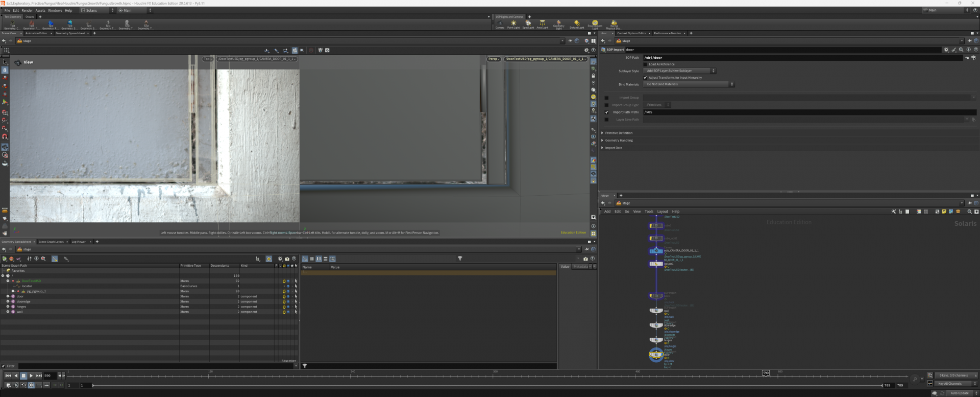Open the Sublayer Style dropdown
The height and width of the screenshot is (397, 980).
click(679, 71)
